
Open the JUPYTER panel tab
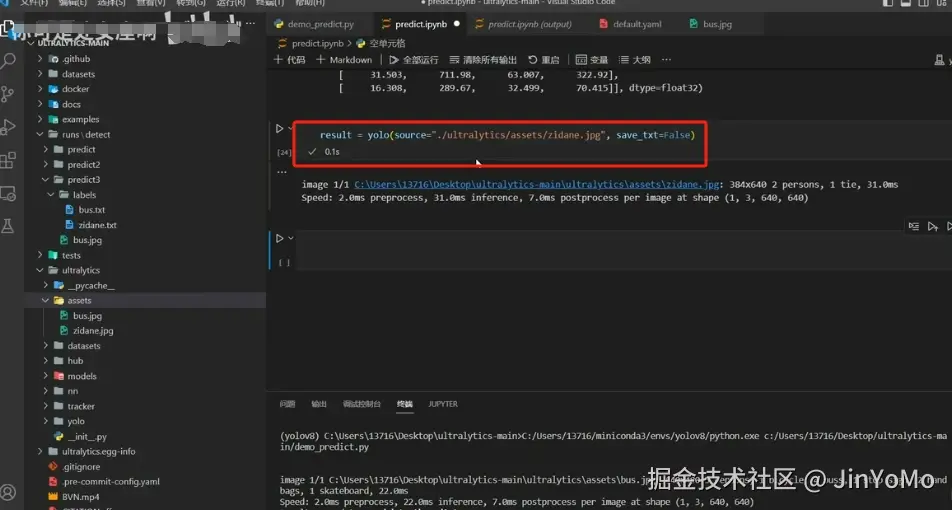pyautogui.click(x=443, y=404)
